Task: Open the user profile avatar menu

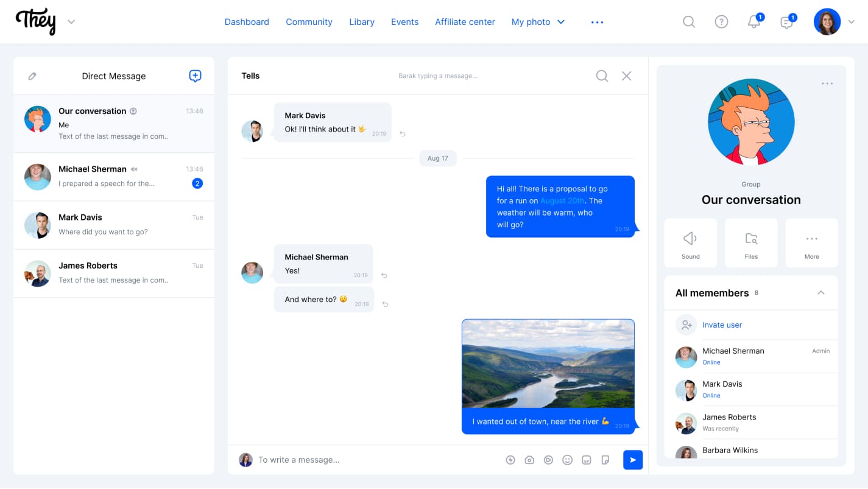Action: click(x=827, y=22)
